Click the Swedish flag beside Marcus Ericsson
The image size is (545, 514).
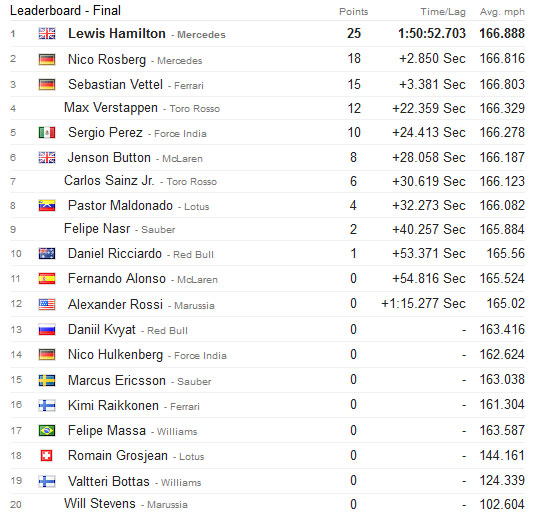click(x=47, y=380)
